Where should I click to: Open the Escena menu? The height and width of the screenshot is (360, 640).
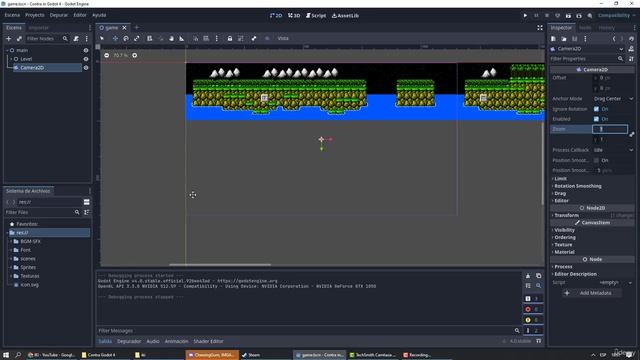(12, 15)
